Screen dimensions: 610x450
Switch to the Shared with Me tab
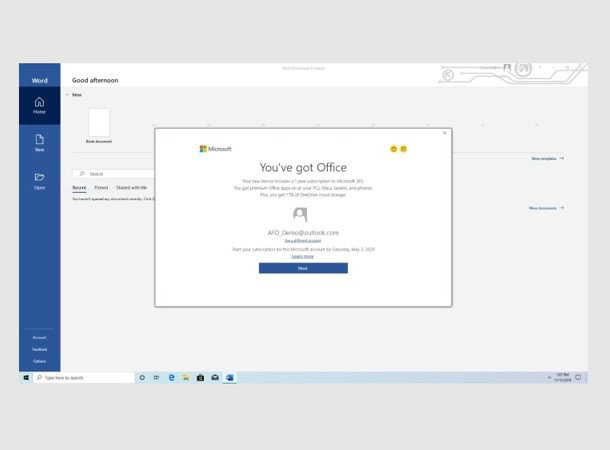131,187
